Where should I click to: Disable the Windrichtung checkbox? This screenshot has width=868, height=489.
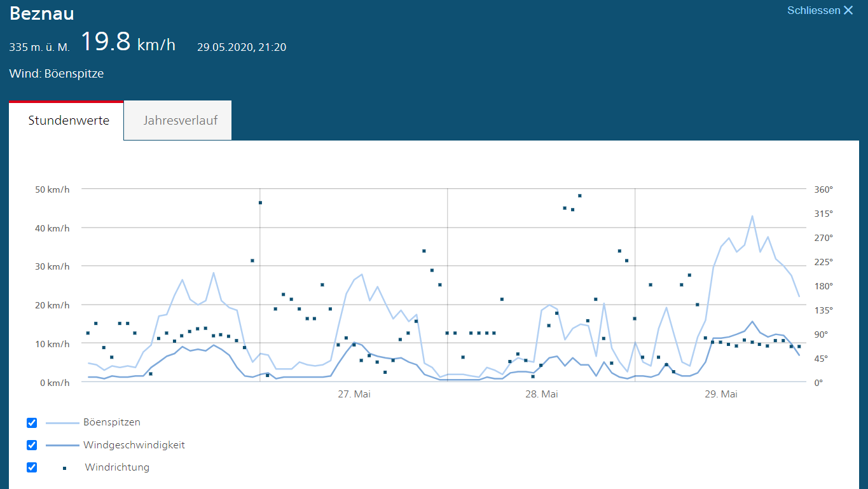pyautogui.click(x=32, y=467)
